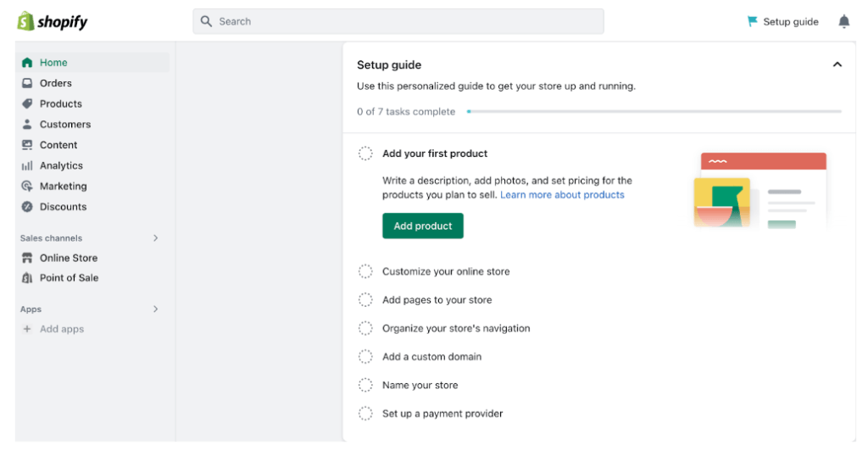
Task: Click the Products tag icon
Action: point(27,103)
